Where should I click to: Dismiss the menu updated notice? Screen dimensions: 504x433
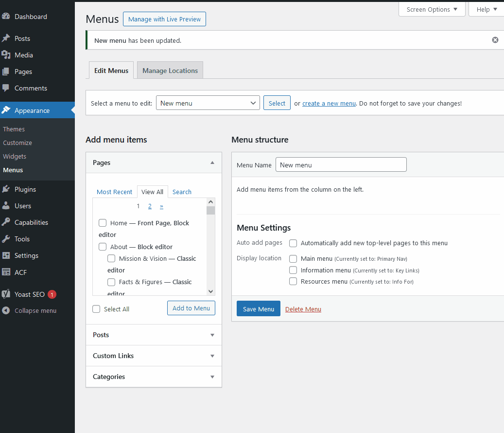click(x=495, y=40)
